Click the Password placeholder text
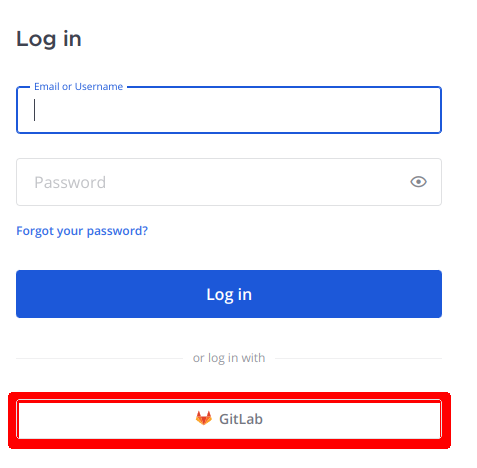Viewport: 477px width, 468px height. (70, 182)
